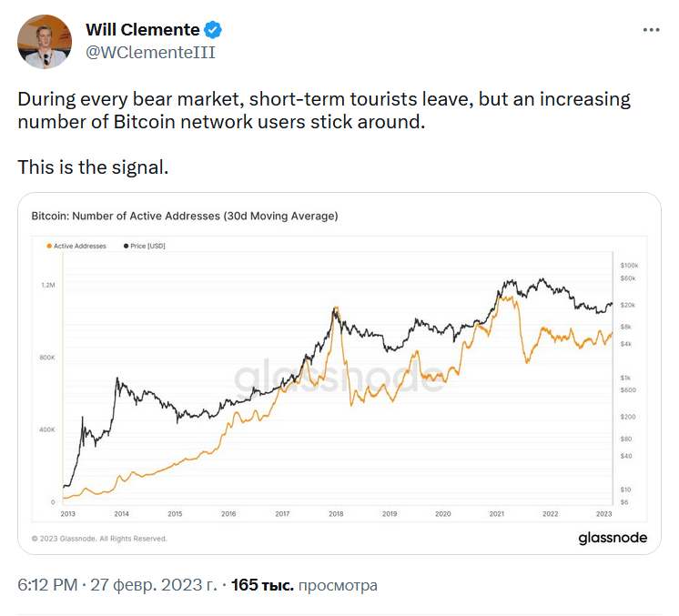This screenshot has height=616, width=679.
Task: Click the glassnode logo at chart bottom-right
Action: pyautogui.click(x=613, y=538)
